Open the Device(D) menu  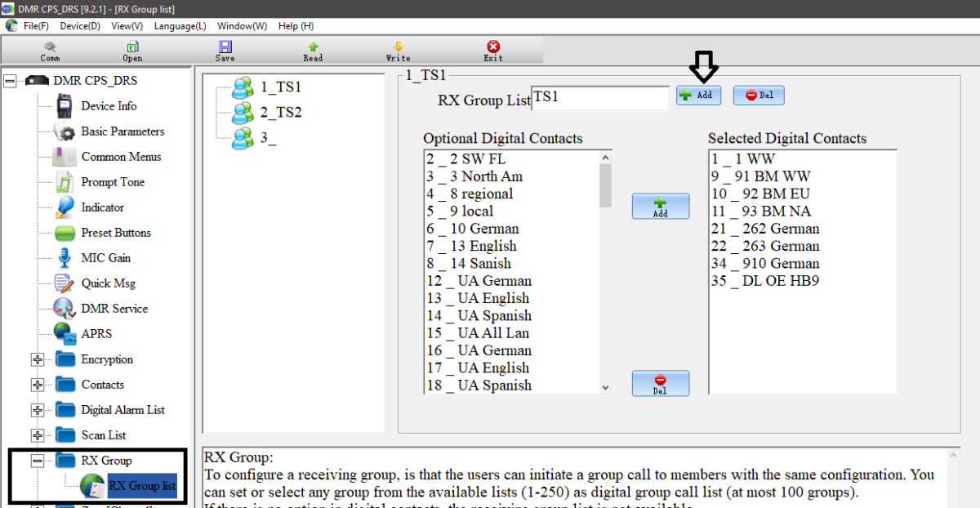(79, 25)
